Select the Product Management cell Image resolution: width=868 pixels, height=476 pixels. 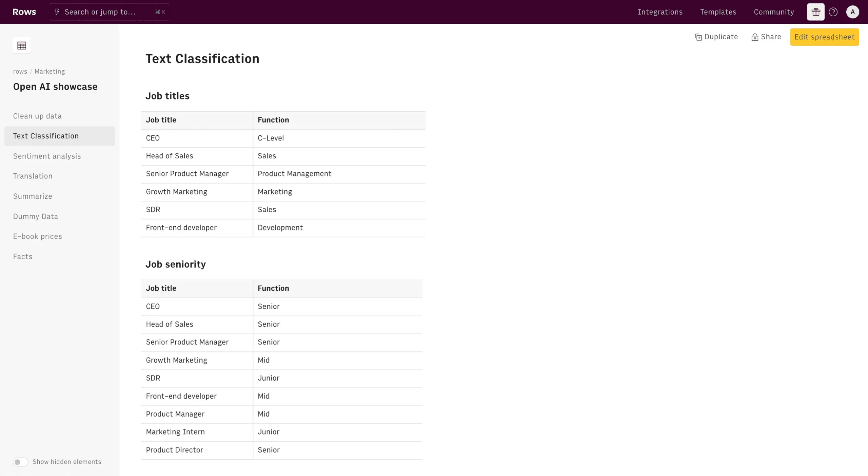(x=339, y=174)
